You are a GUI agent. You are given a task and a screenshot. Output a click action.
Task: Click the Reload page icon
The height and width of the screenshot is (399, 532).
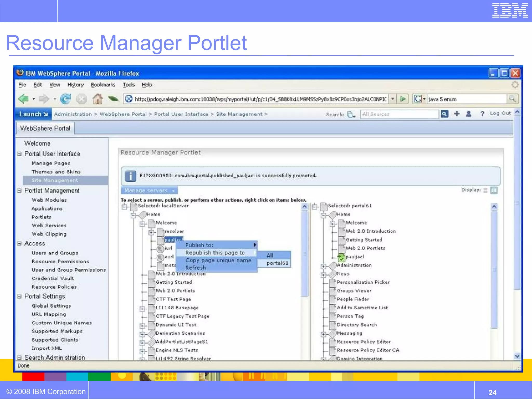pos(66,99)
